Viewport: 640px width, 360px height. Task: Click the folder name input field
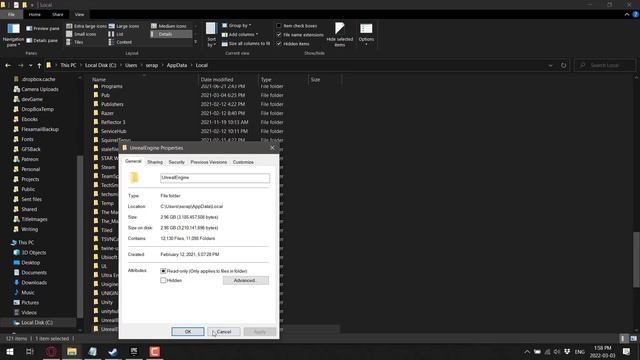tap(215, 178)
